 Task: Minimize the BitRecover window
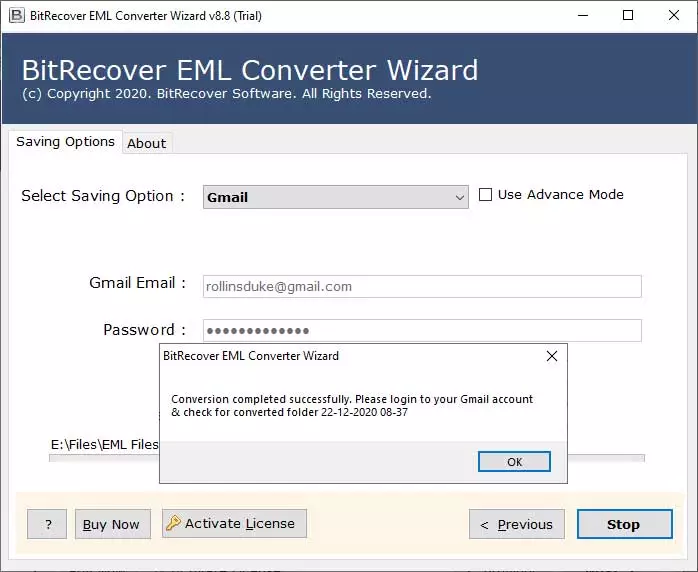(583, 16)
